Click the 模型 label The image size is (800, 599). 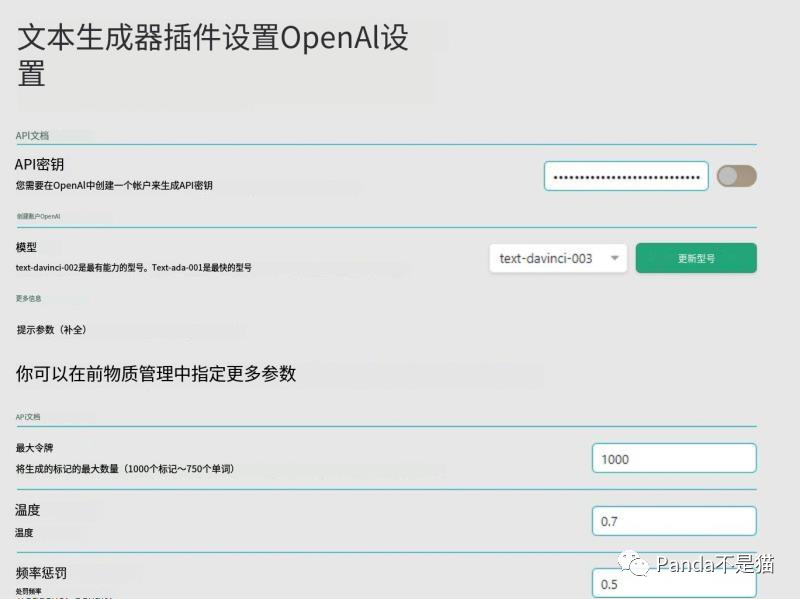(26, 247)
